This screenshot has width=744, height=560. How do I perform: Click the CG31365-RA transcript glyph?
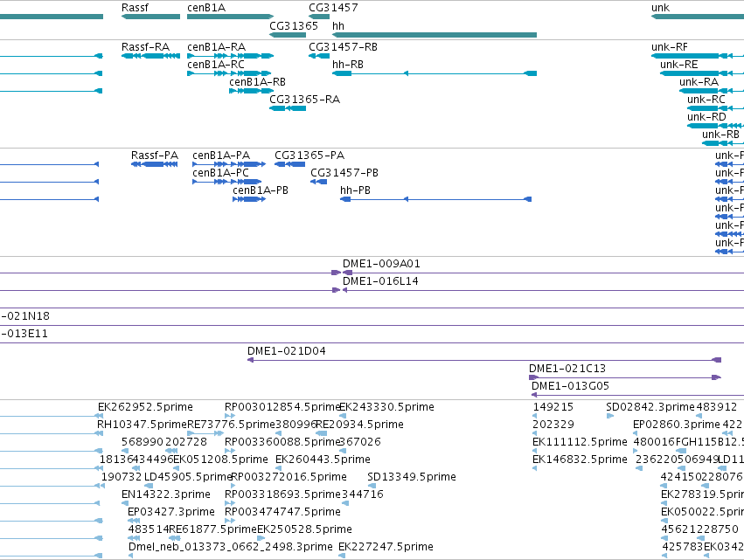(288, 108)
